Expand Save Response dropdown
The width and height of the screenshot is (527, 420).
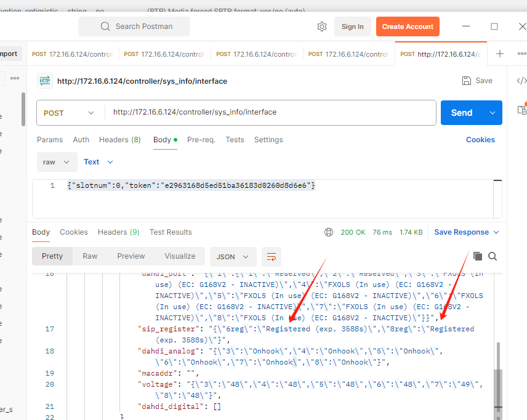pyautogui.click(x=496, y=232)
